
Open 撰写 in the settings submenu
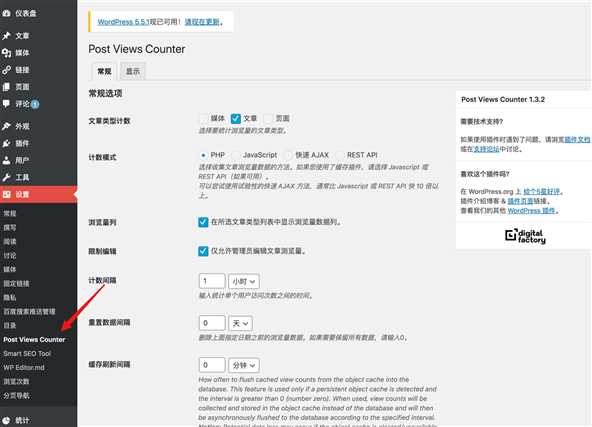(x=10, y=227)
